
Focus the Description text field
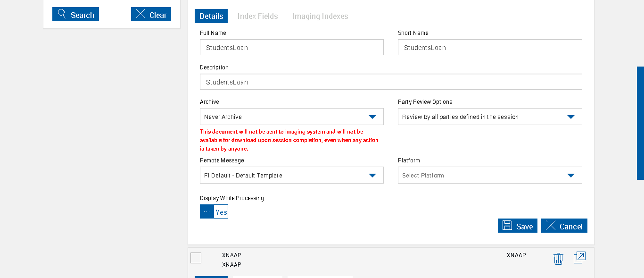pyautogui.click(x=391, y=82)
